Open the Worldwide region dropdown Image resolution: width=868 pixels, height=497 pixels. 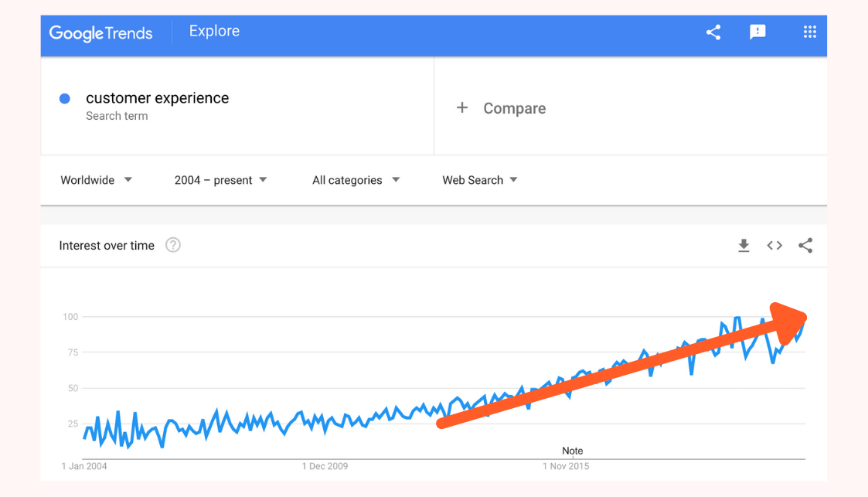tap(96, 180)
